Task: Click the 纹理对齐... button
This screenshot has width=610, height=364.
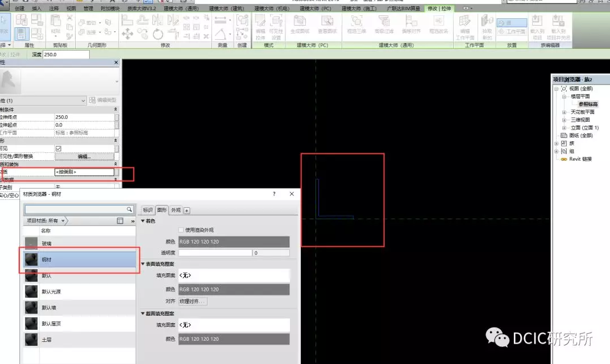Action: (x=193, y=302)
